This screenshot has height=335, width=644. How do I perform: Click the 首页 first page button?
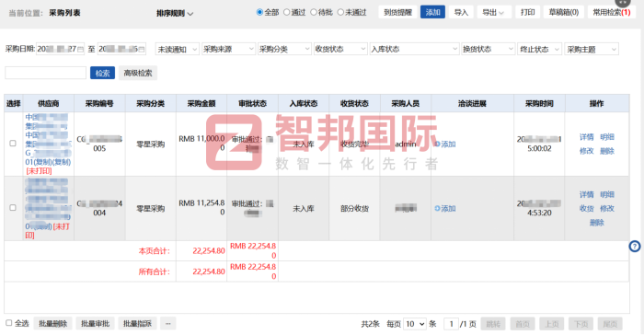pyautogui.click(x=523, y=324)
